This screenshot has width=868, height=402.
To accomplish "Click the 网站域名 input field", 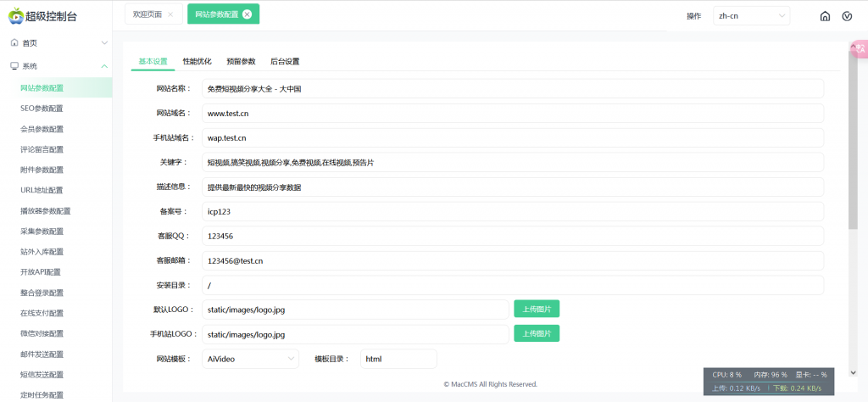I will pos(513,113).
